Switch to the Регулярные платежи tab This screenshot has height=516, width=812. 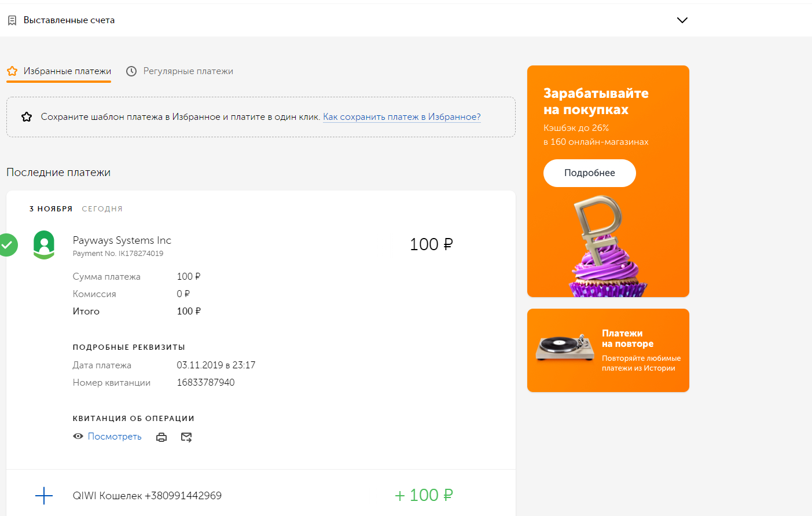click(x=188, y=71)
